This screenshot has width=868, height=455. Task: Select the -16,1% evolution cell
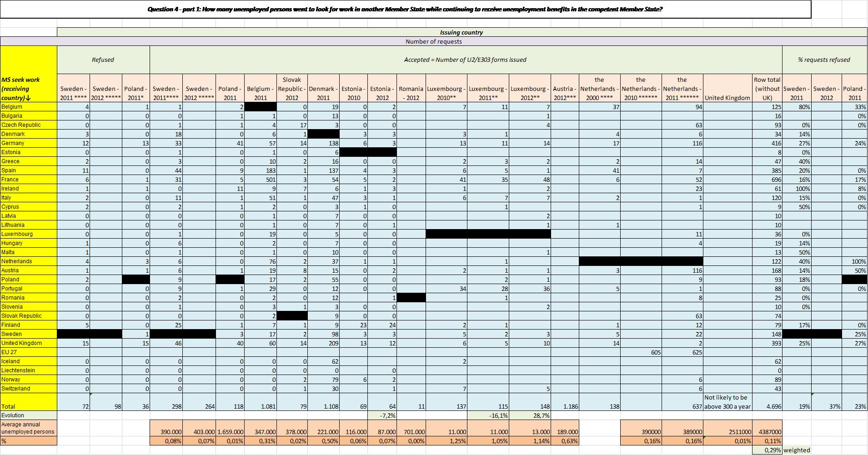488,415
